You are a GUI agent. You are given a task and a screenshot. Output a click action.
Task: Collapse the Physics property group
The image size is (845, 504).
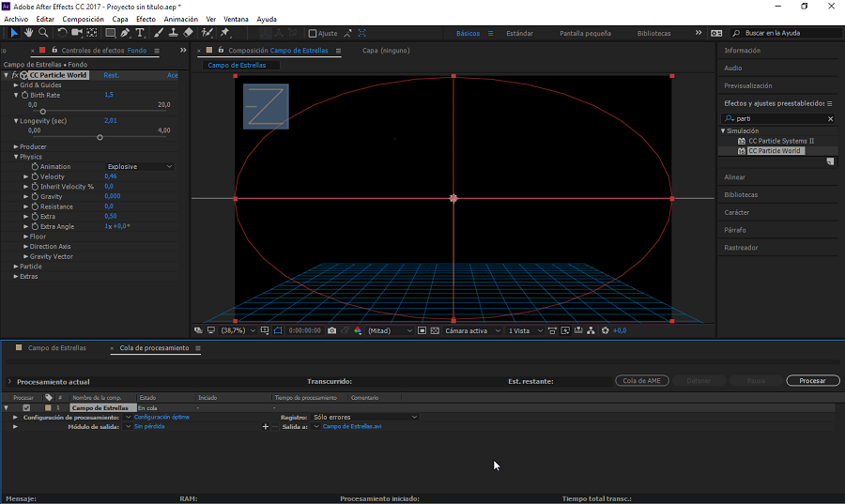pyautogui.click(x=16, y=157)
